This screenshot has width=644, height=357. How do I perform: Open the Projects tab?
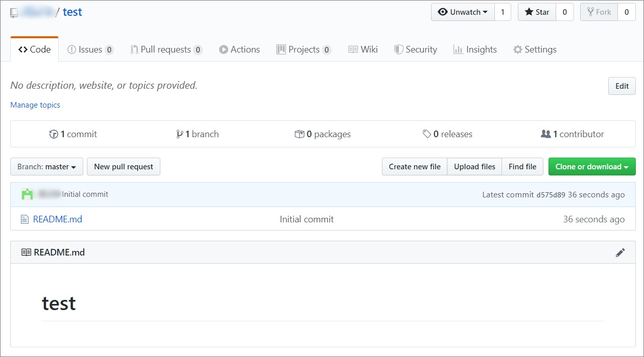303,49
